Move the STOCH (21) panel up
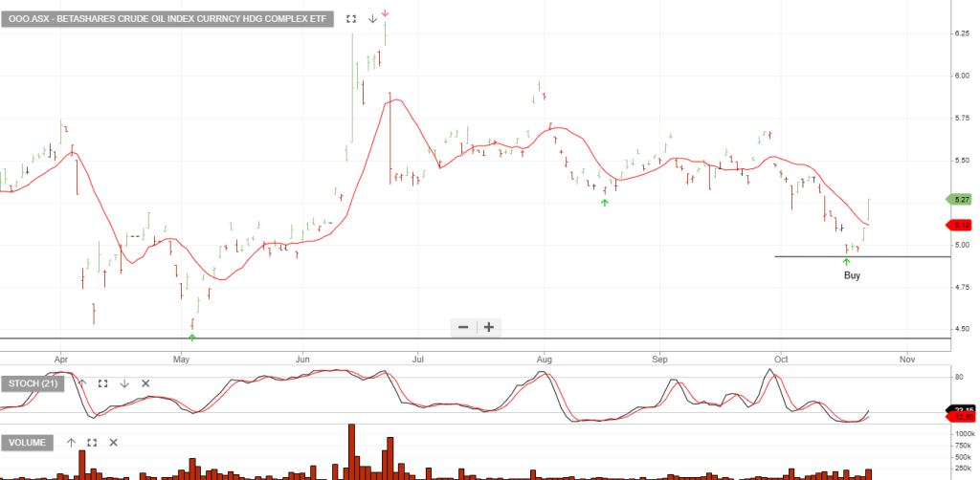Screen dimensions: 980x480 [82, 383]
